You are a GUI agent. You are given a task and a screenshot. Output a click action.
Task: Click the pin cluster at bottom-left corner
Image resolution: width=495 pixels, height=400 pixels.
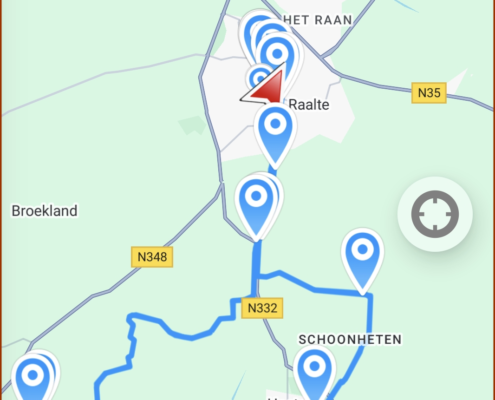coord(33,376)
